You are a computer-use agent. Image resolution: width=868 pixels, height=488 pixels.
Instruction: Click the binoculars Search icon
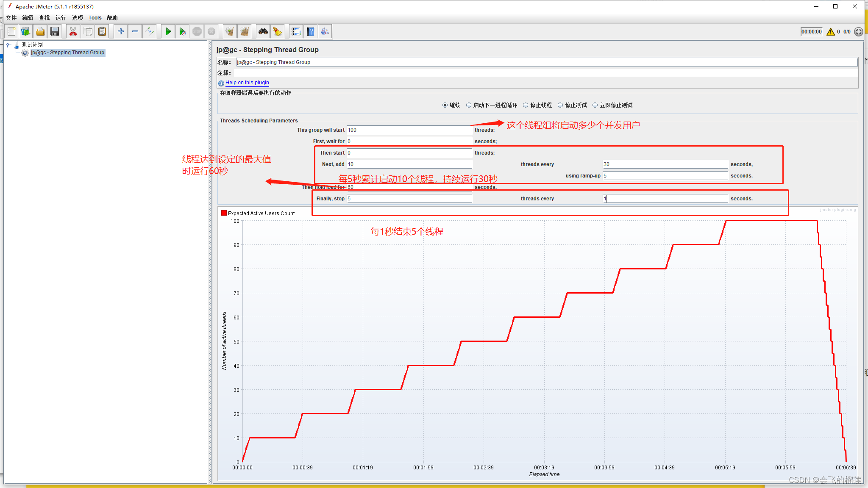point(263,31)
